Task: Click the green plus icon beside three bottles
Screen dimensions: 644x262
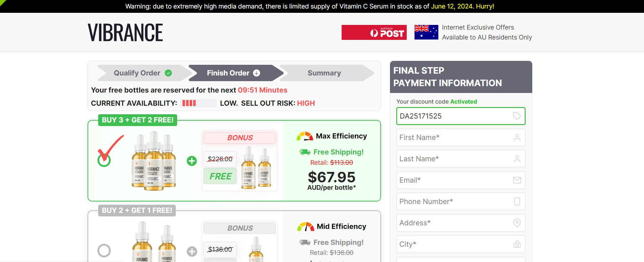Action: [192, 161]
